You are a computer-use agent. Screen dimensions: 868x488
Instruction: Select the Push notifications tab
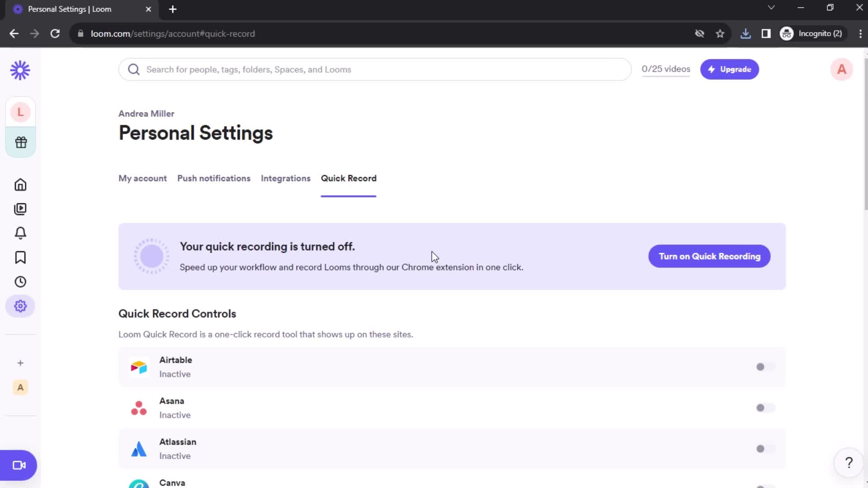(213, 178)
